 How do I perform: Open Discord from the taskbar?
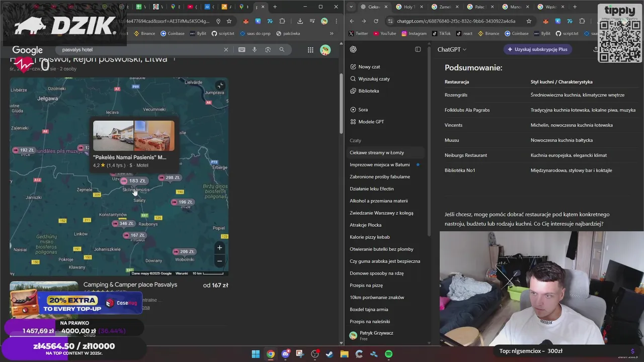(x=286, y=354)
